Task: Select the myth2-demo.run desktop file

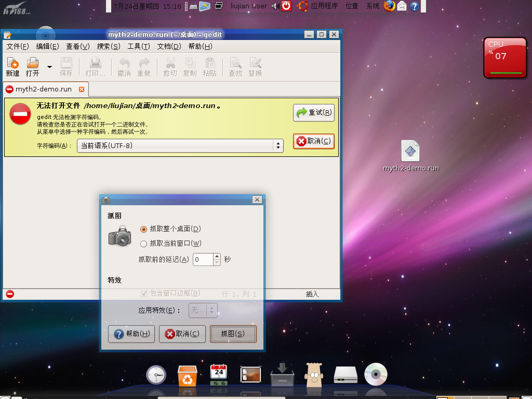Action: point(410,156)
